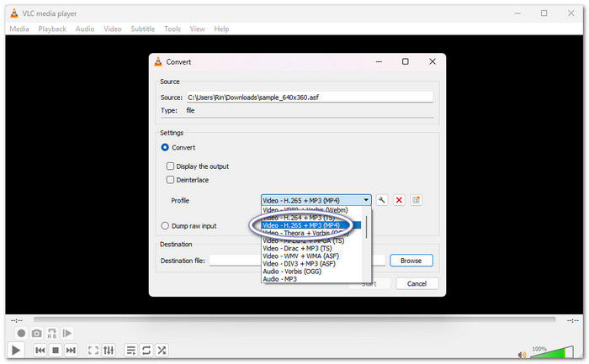Open the Subtitle menu
Screen dimensions: 589x364
[143, 29]
